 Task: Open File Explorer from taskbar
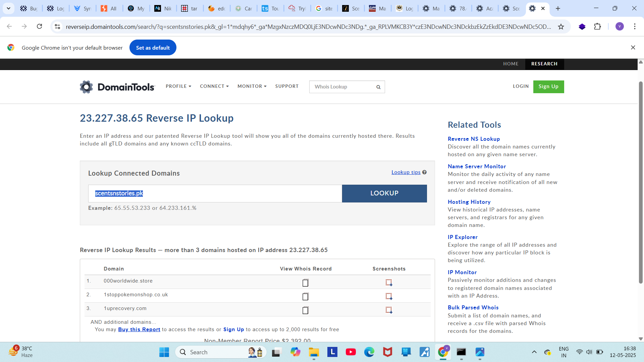(314, 352)
